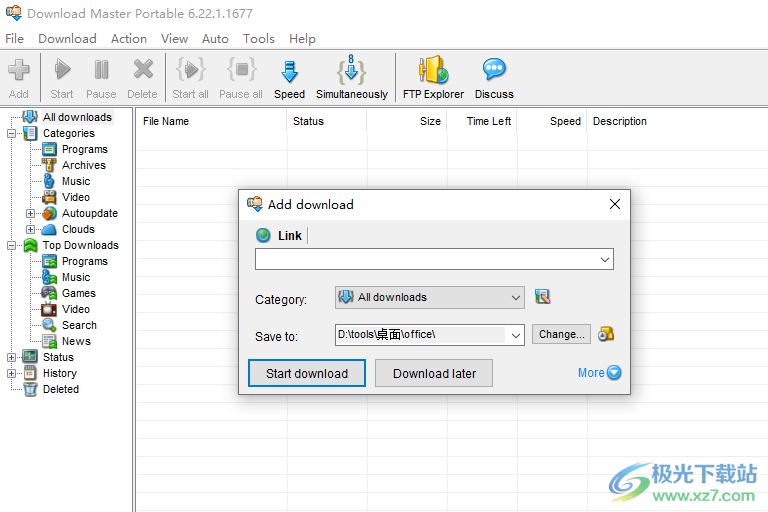This screenshot has width=768, height=512.
Task: Sort by the Size column header
Action: coord(407,121)
